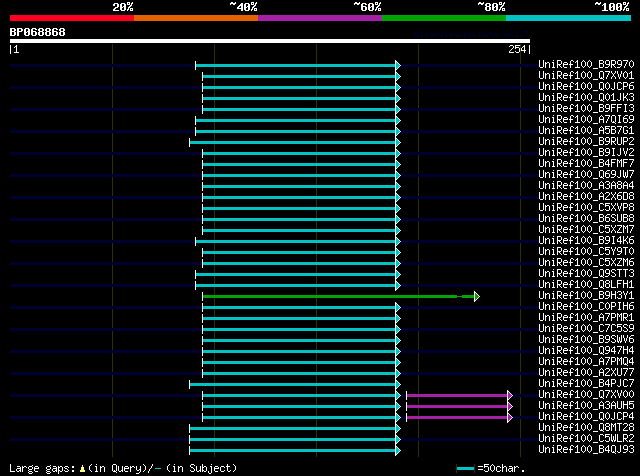Screen dimensions: 640x476
Task: Click the UniRef100_C5XZM7 label
Action: click(586, 229)
